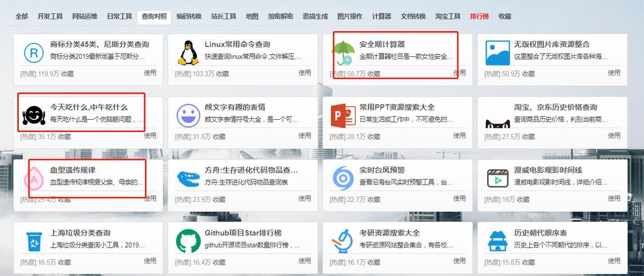Viewport: 644px width, 276px height.
Task: Open the red 排行榜 tab
Action: (479, 16)
